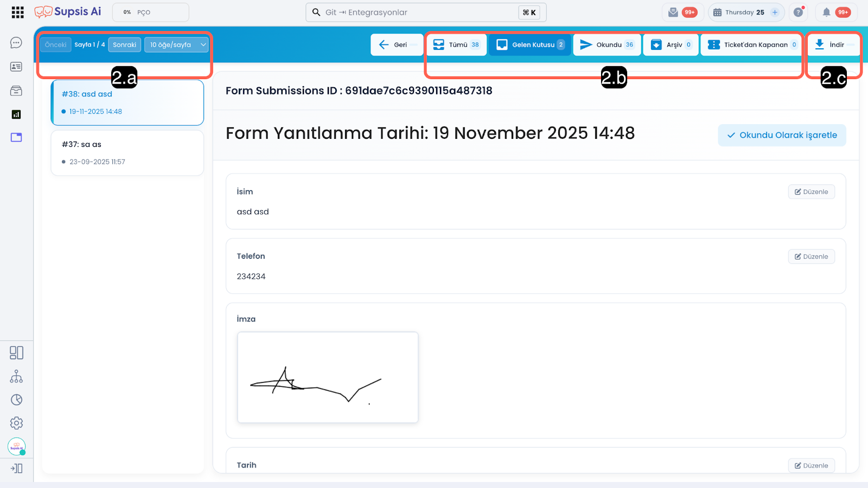Click the Okundu Olarak İşaretle button
Viewport: 868px width, 488px height.
[782, 136]
